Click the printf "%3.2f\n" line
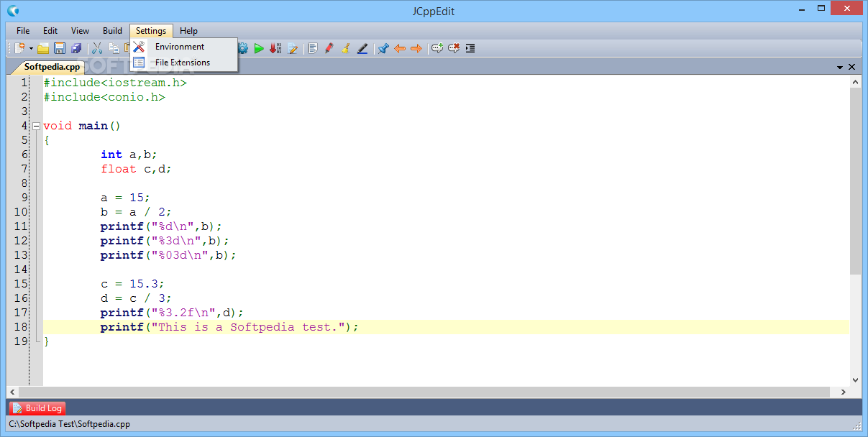 point(172,313)
